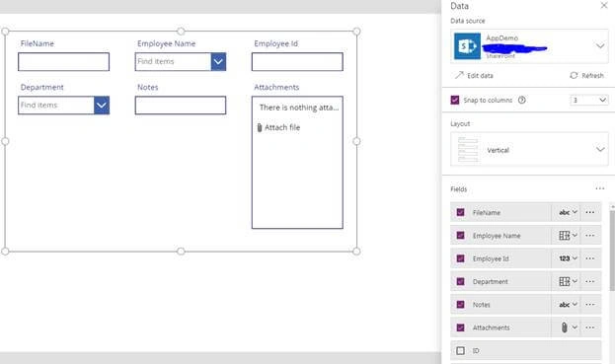Toggle the Snap to columns checkbox
Image resolution: width=615 pixels, height=364 pixels.
tap(454, 100)
